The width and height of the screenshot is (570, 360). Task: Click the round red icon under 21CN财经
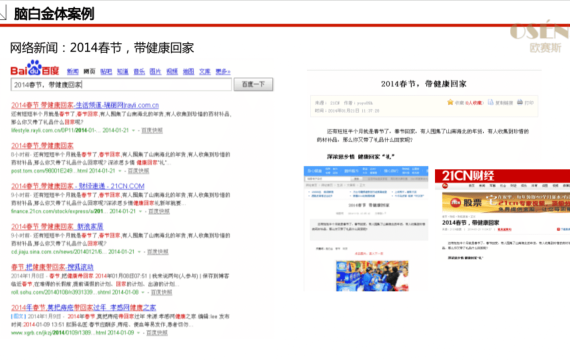[445, 186]
